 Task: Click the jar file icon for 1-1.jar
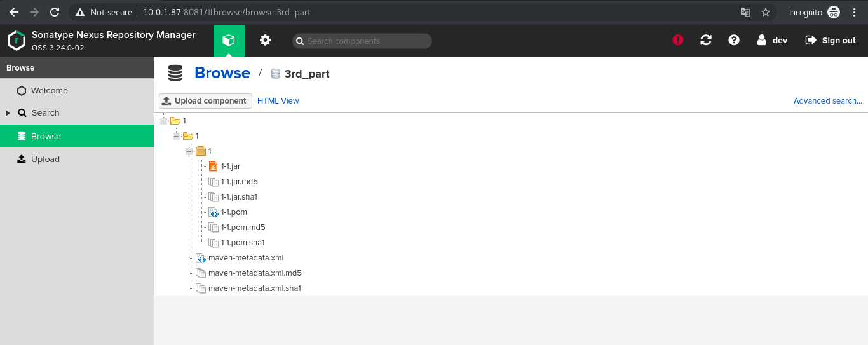coord(214,166)
